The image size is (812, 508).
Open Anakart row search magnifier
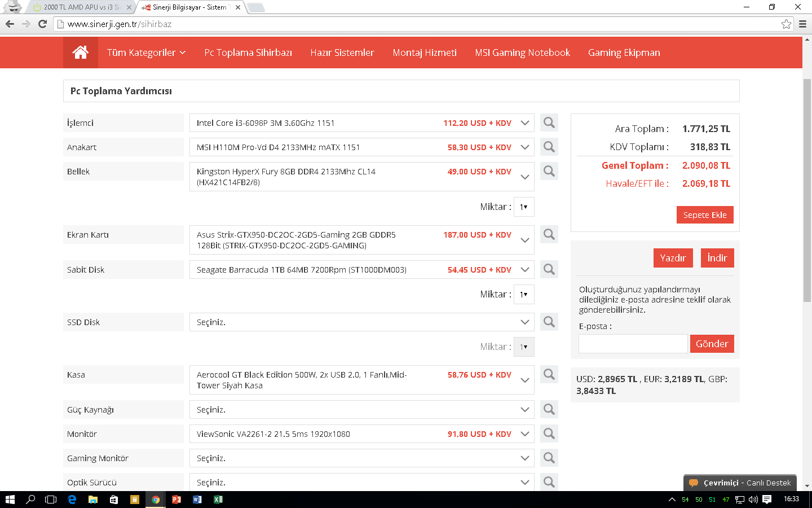(549, 147)
